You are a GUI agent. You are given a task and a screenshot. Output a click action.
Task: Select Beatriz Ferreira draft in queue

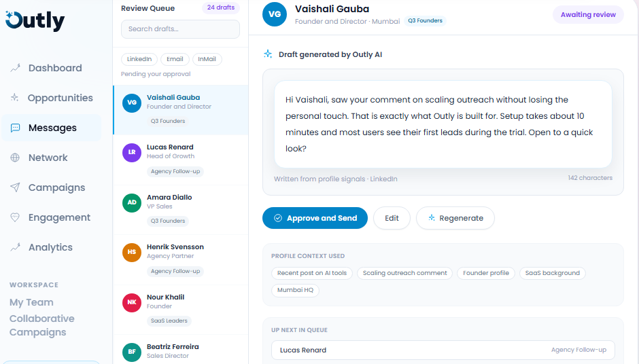pos(181,349)
